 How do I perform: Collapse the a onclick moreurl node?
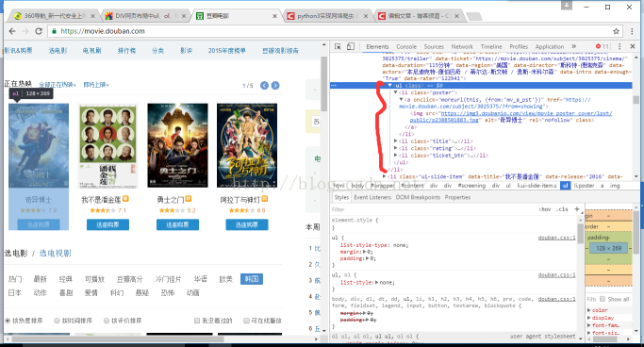tap(402, 100)
